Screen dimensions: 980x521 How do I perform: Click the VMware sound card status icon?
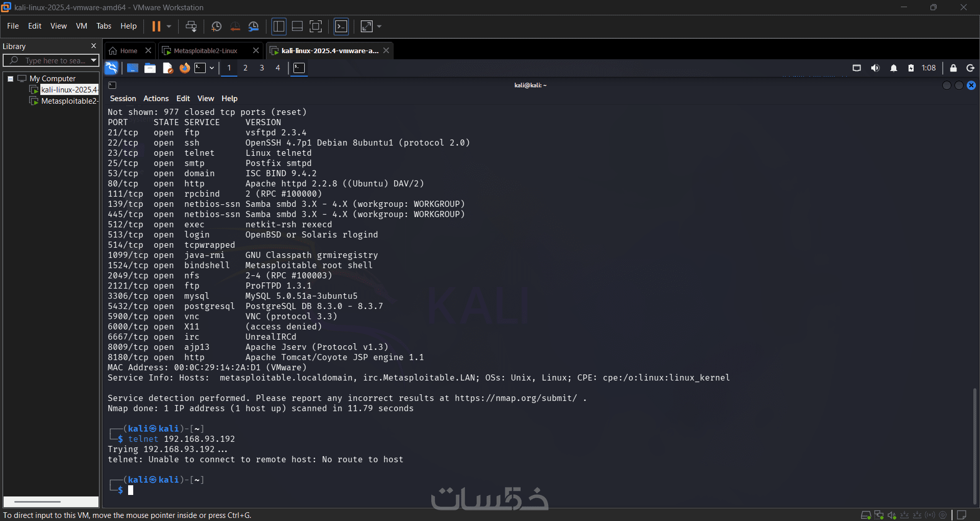(892, 515)
